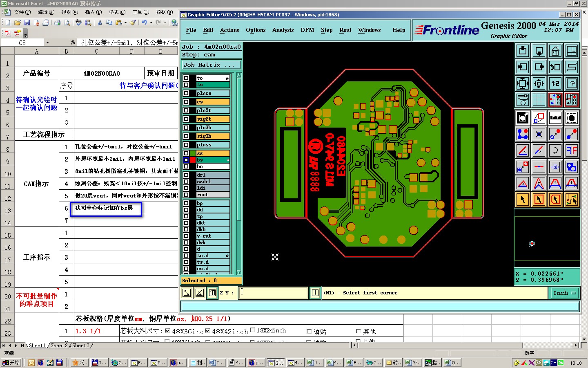Toggle the 'cs' layer checkbox
Image resolution: width=588 pixels, height=368 pixels.
(x=186, y=102)
